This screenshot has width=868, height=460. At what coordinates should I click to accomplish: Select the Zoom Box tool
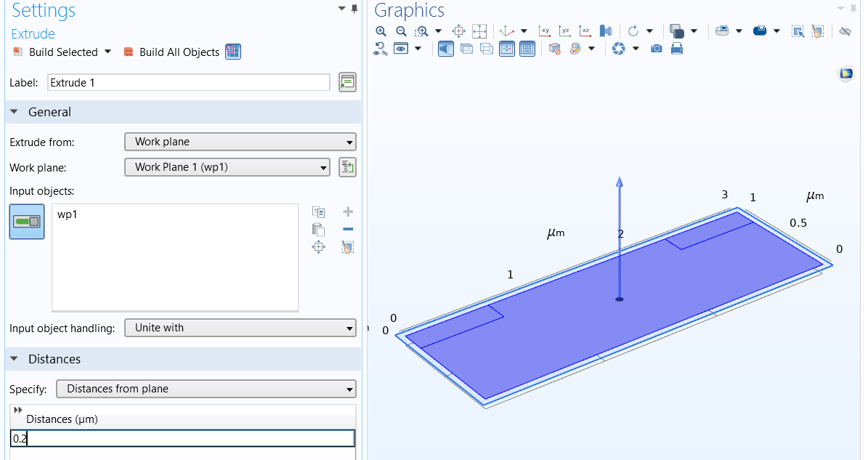click(x=422, y=31)
